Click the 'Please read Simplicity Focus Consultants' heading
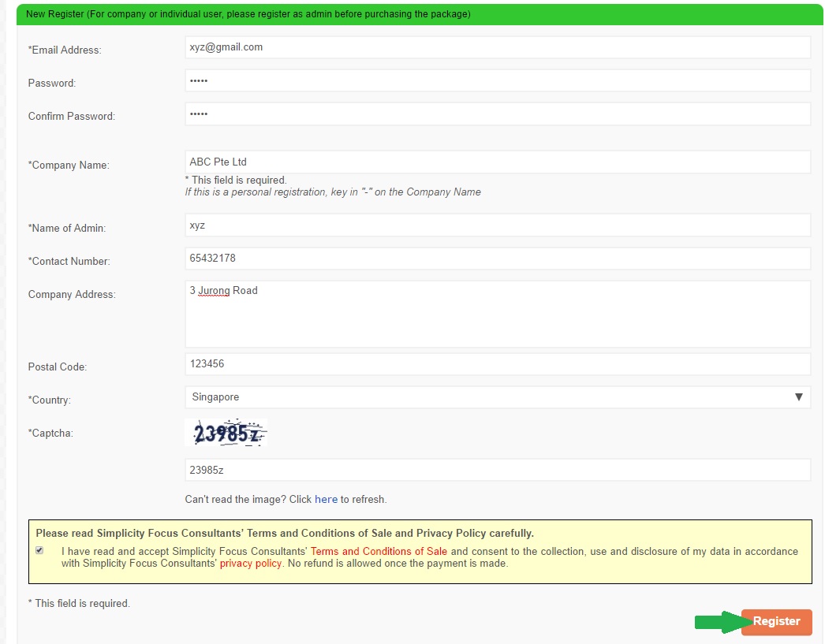The height and width of the screenshot is (644, 825). [285, 533]
